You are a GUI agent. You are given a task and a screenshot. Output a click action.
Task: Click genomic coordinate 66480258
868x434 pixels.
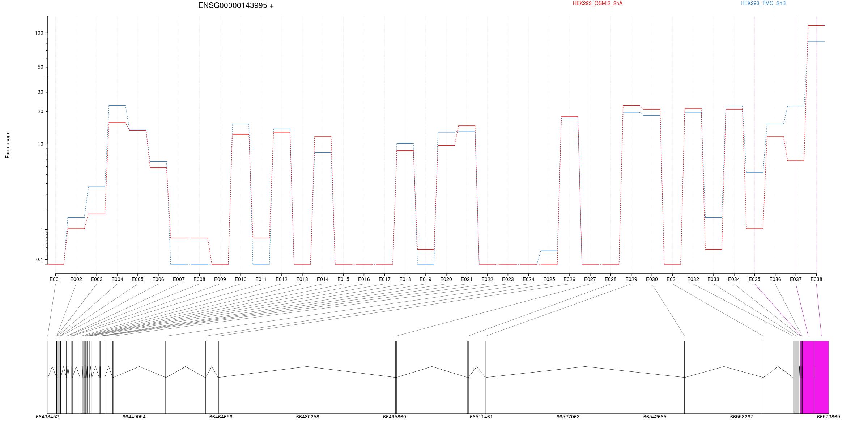(x=308, y=417)
